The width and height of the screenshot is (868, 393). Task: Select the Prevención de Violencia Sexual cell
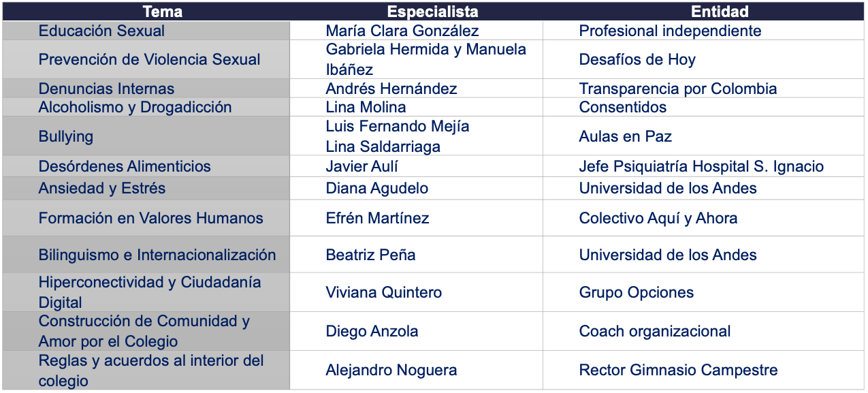coord(146,59)
